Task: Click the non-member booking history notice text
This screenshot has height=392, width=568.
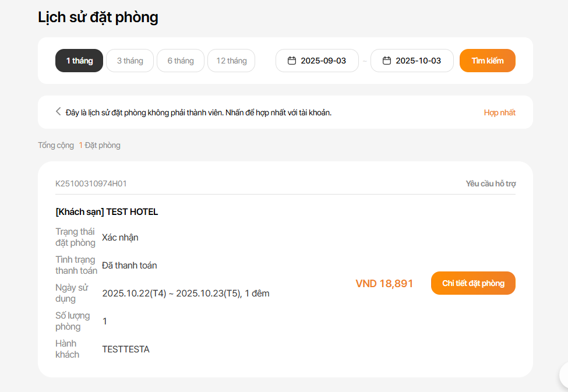Action: tap(198, 112)
